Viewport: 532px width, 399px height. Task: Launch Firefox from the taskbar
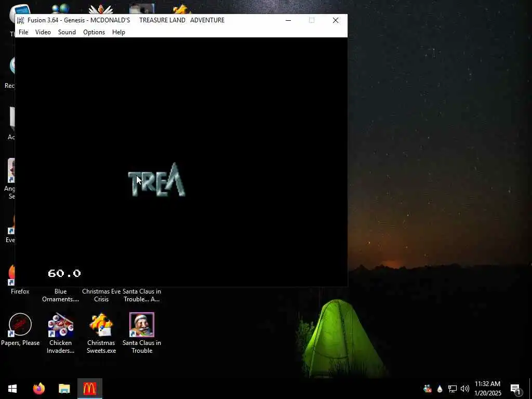tap(39, 389)
